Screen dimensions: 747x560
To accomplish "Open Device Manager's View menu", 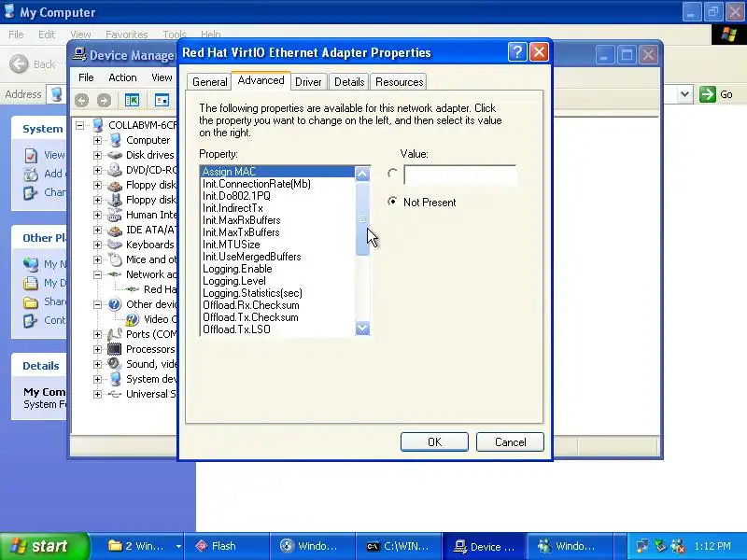I will pos(162,77).
